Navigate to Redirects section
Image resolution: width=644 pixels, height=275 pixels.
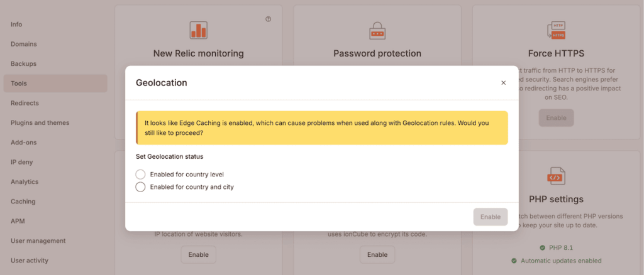coord(25,103)
